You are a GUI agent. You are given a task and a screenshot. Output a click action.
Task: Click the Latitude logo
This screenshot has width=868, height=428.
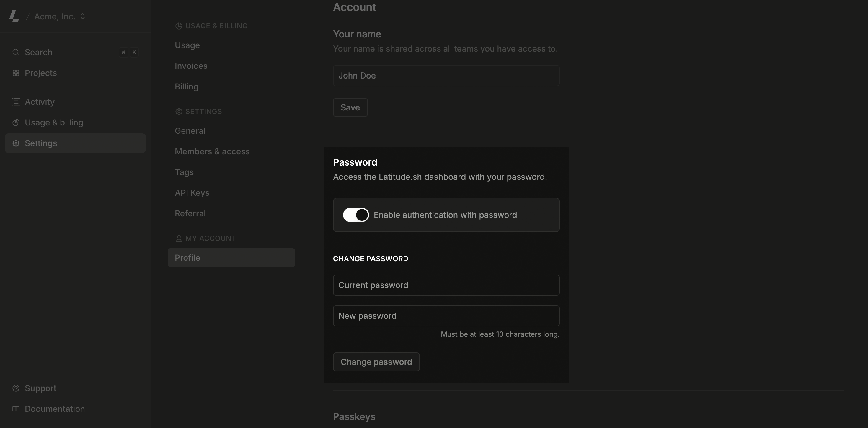(14, 16)
